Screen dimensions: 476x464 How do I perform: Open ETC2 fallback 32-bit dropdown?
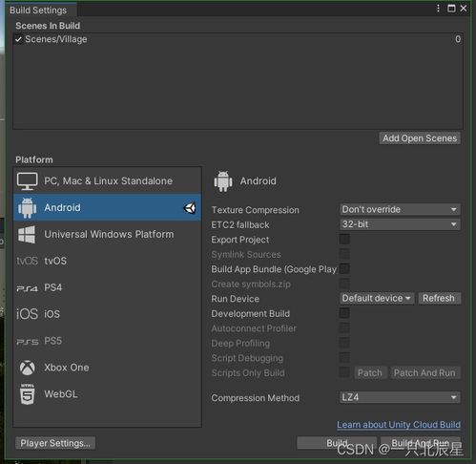[x=400, y=224]
